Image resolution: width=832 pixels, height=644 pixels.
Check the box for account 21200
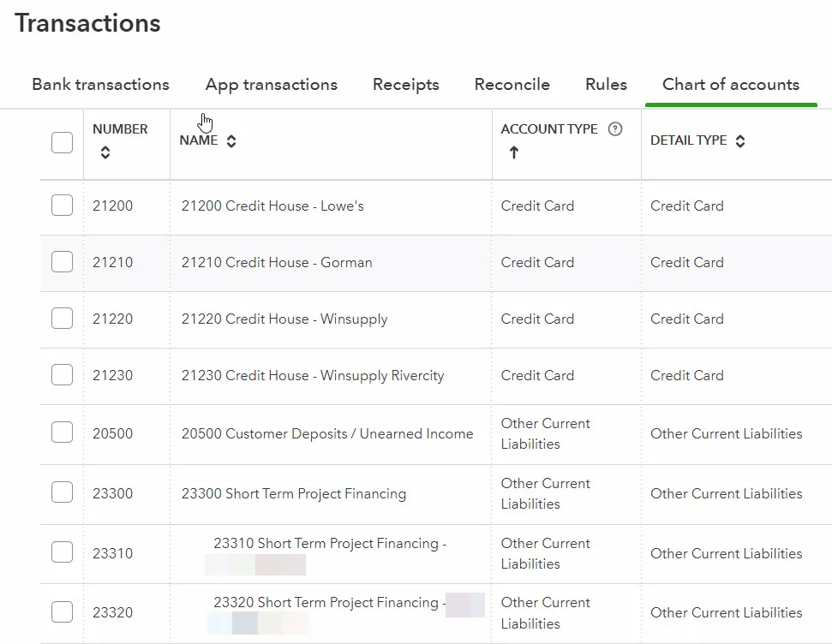pyautogui.click(x=63, y=206)
